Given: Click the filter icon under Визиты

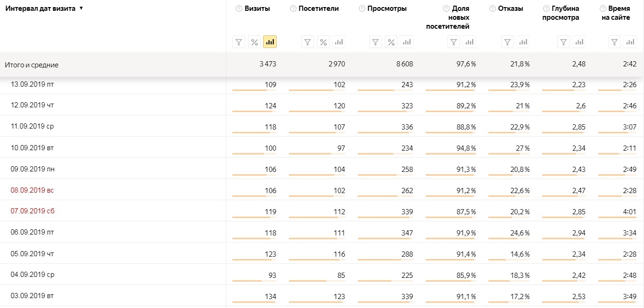Looking at the screenshot, I should click(239, 42).
